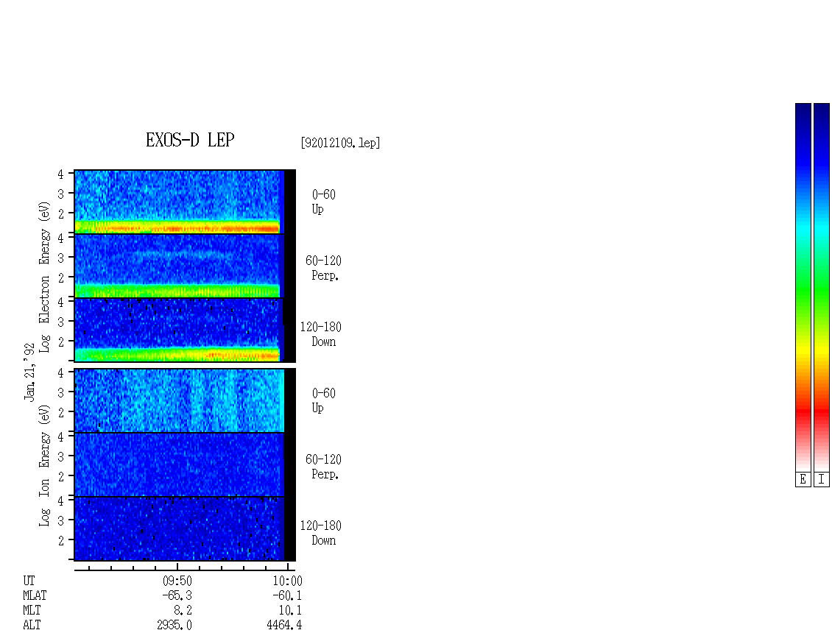Screen dimensions: 832x644
Task: Click the MLT row label
Action: pyautogui.click(x=32, y=611)
